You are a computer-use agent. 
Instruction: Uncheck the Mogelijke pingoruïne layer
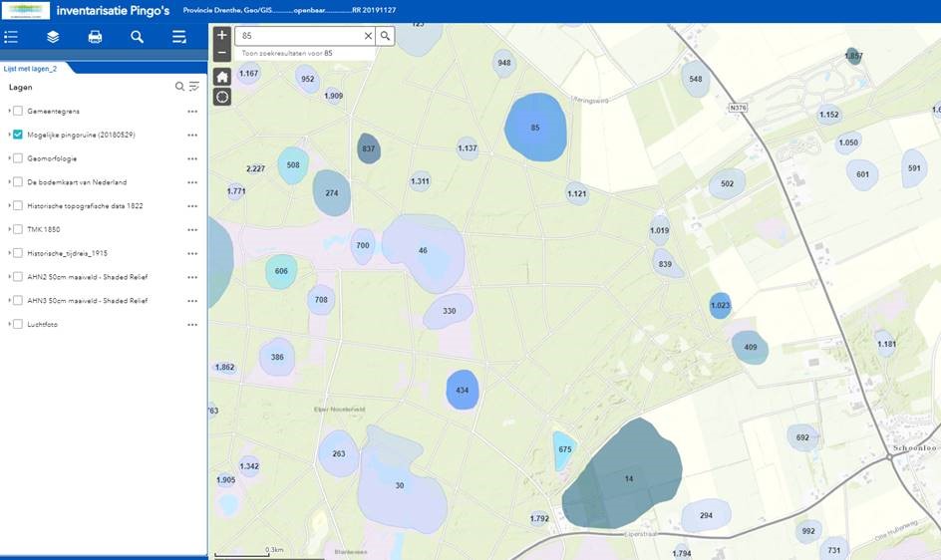pos(18,135)
